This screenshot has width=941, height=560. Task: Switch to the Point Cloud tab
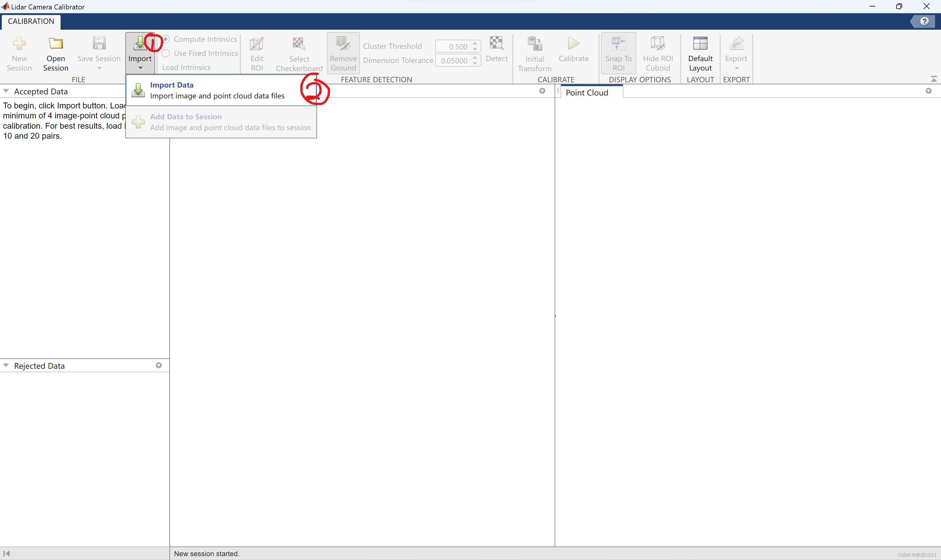[x=587, y=93]
